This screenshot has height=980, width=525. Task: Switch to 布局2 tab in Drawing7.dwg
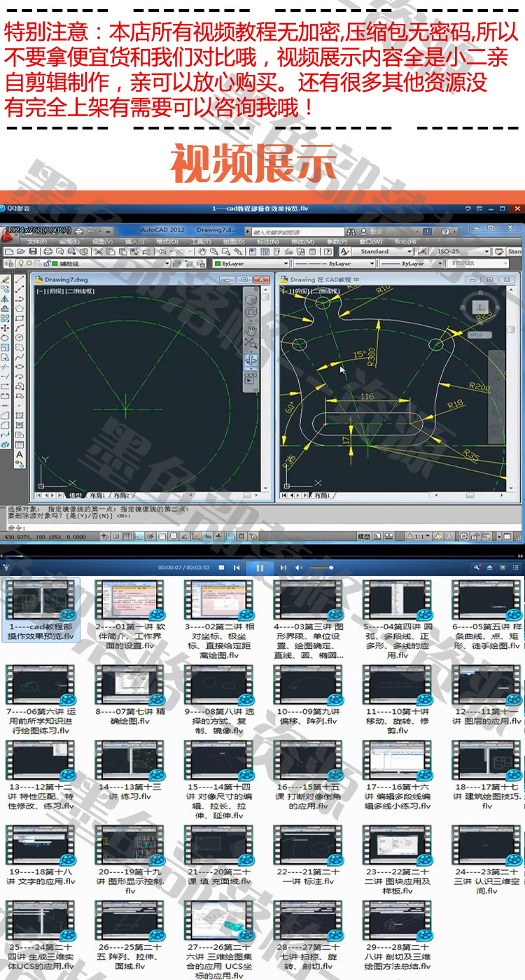point(121,495)
